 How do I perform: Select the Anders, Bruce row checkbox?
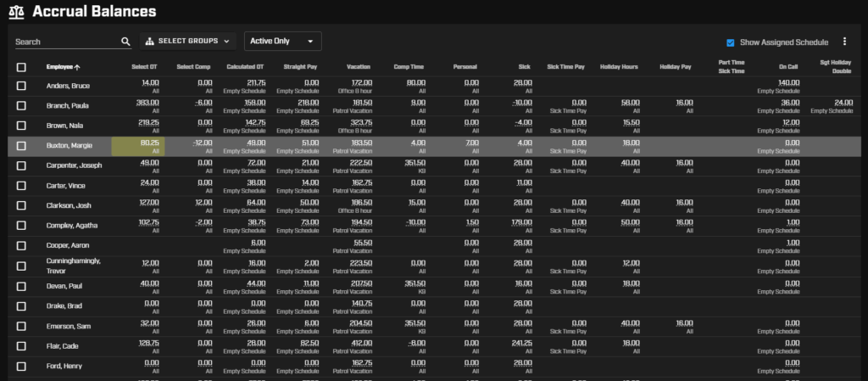pos(21,86)
